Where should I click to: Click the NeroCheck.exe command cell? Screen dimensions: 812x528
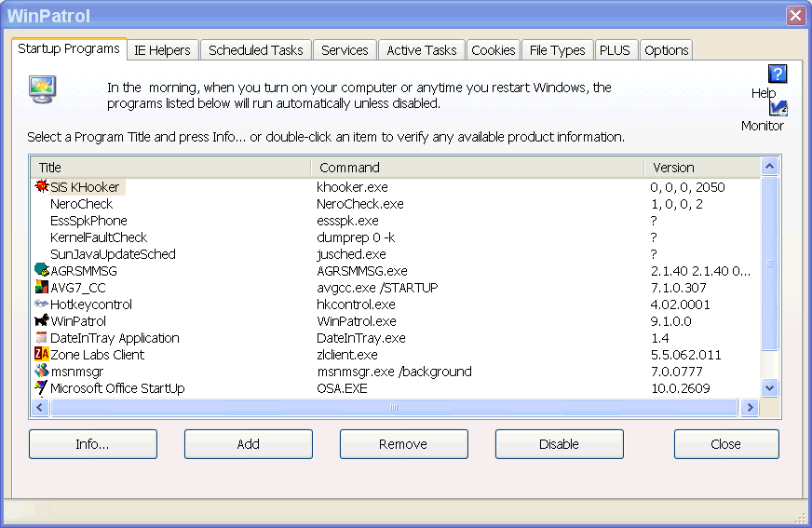pos(360,204)
